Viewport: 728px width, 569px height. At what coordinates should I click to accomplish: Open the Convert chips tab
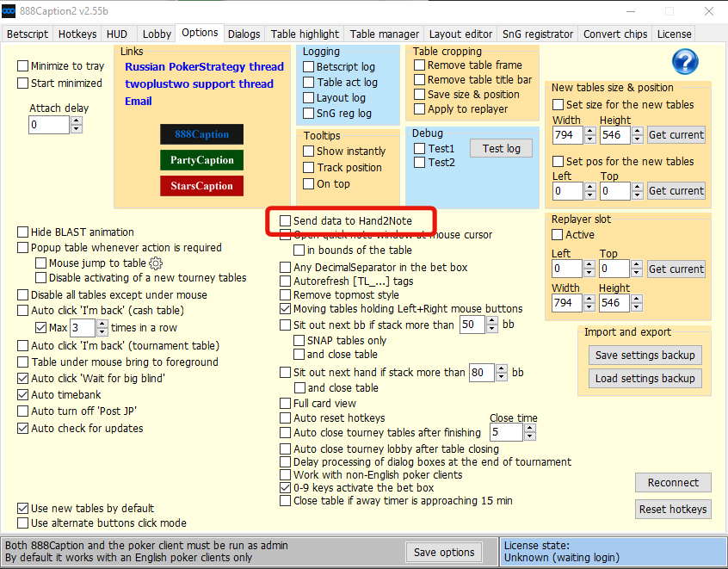point(615,34)
